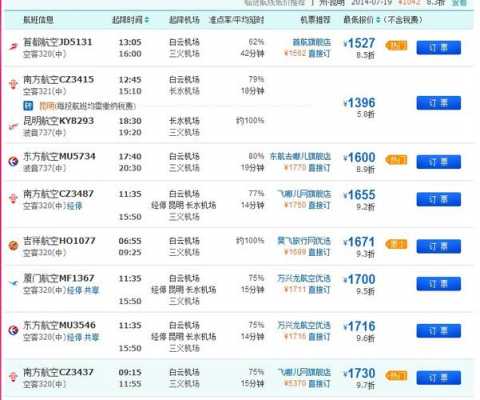The height and width of the screenshot is (400, 480).
Task: Click China Southern CZ3415 airline logo
Action: click(13, 83)
